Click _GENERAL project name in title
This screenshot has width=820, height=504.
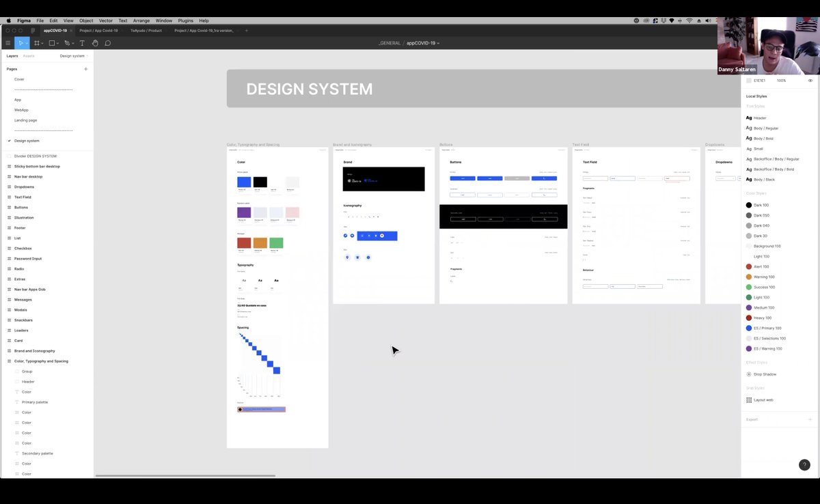389,43
